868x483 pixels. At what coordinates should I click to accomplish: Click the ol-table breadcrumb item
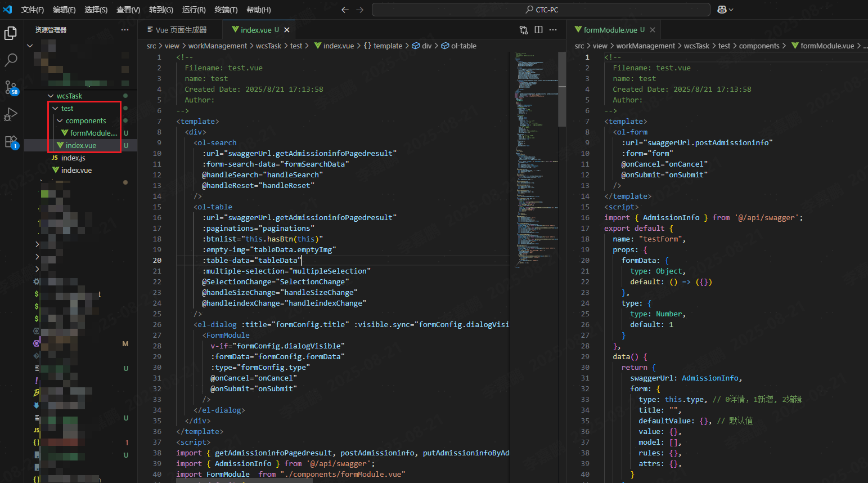click(x=463, y=46)
